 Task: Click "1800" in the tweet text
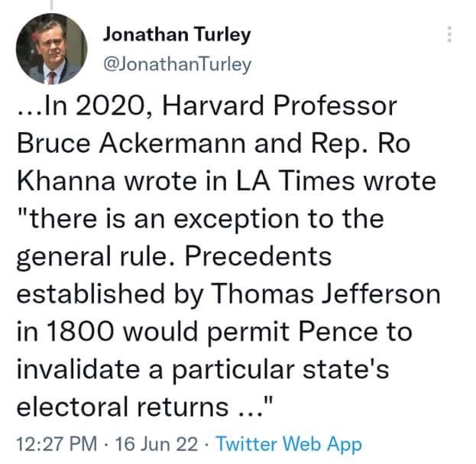80,332
